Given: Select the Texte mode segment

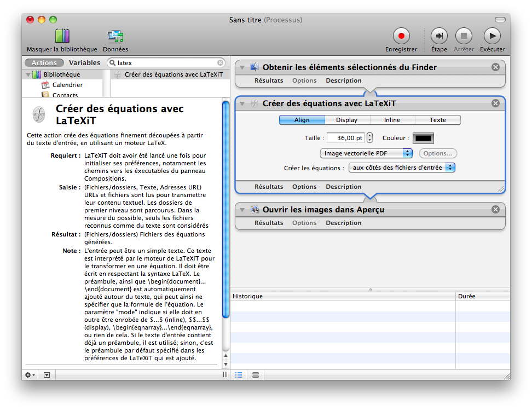Looking at the screenshot, I should click(x=438, y=120).
